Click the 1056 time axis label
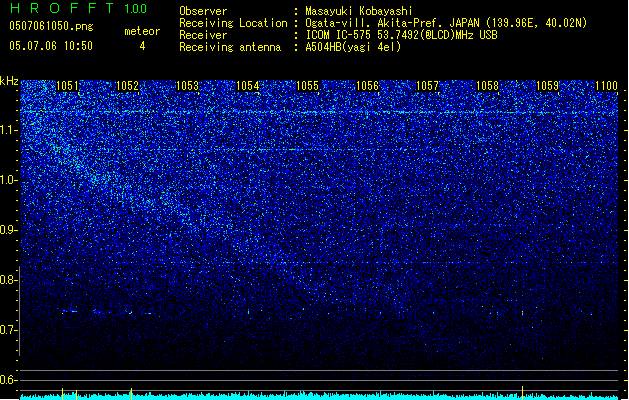 tap(367, 86)
